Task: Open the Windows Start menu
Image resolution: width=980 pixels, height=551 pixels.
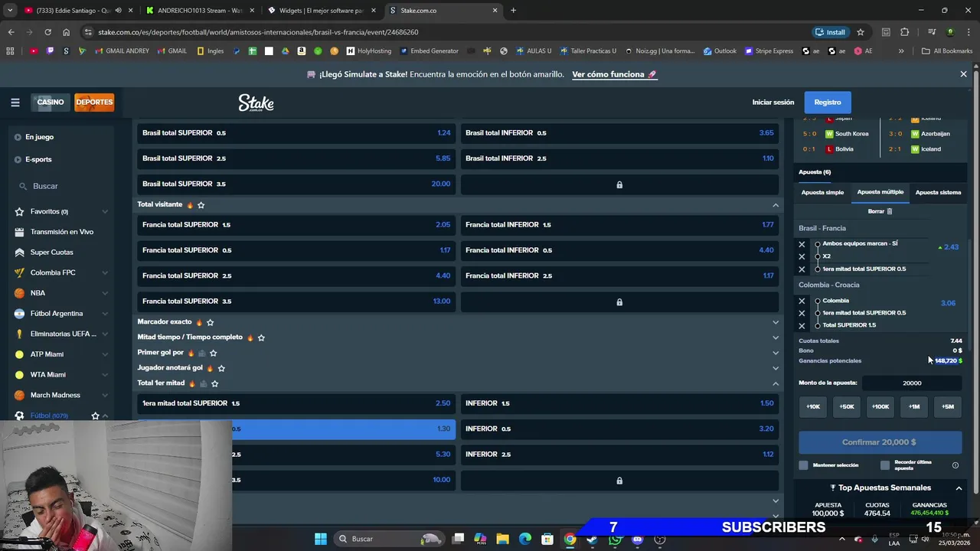Action: click(x=320, y=539)
